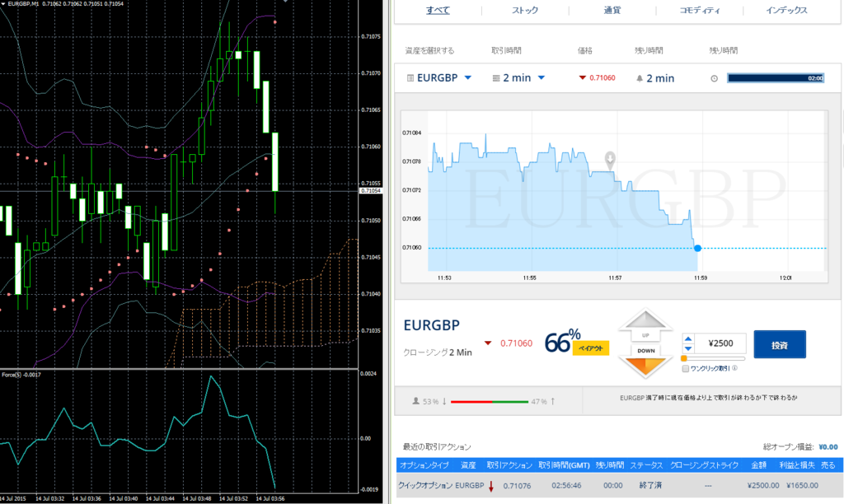Image resolution: width=844 pixels, height=504 pixels.
Task: Increase investment amount with up stepper
Action: (688, 338)
